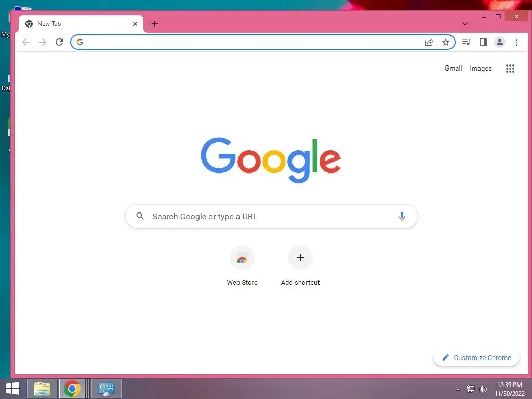Open a new tab with the plus button

coord(155,24)
